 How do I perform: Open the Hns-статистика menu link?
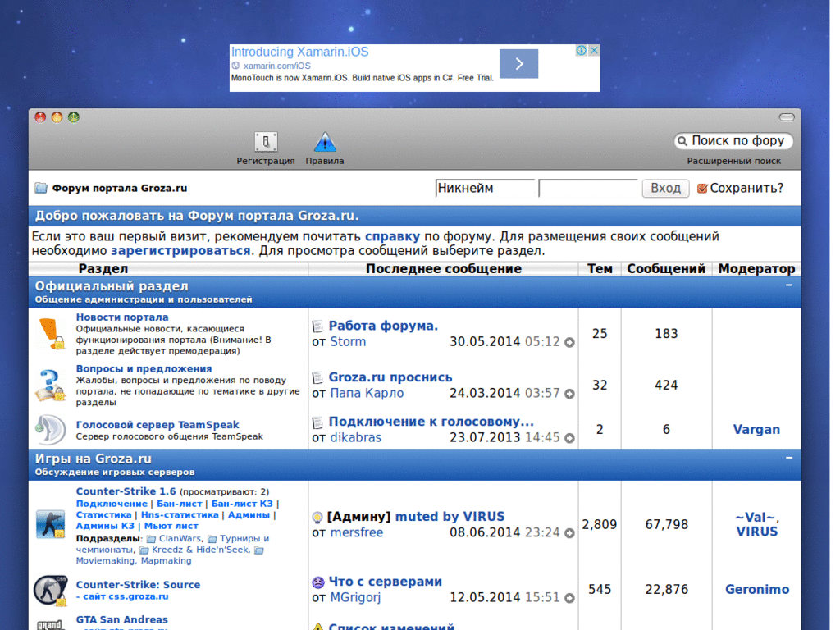click(x=180, y=515)
